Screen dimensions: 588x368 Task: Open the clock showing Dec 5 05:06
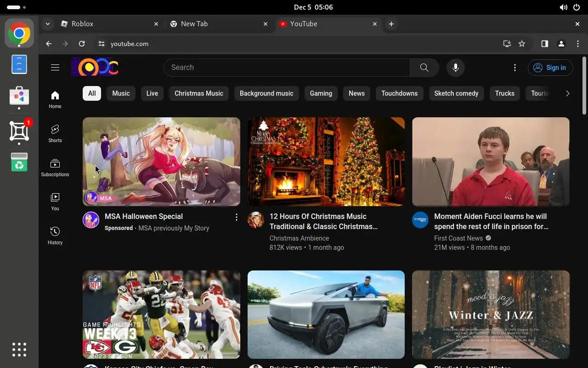[313, 7]
